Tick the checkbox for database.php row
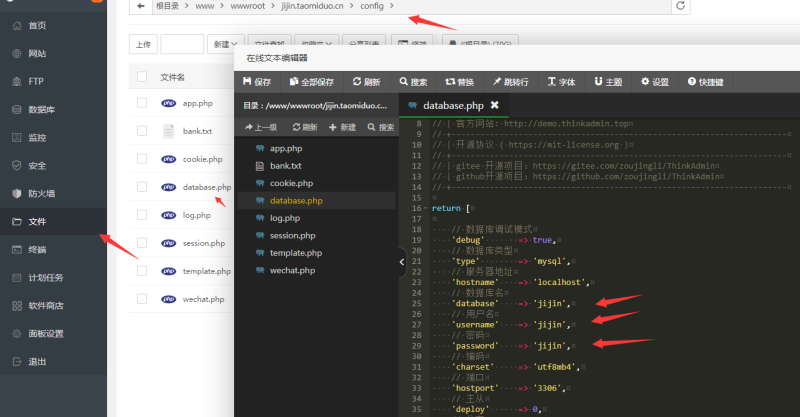 [x=142, y=187]
